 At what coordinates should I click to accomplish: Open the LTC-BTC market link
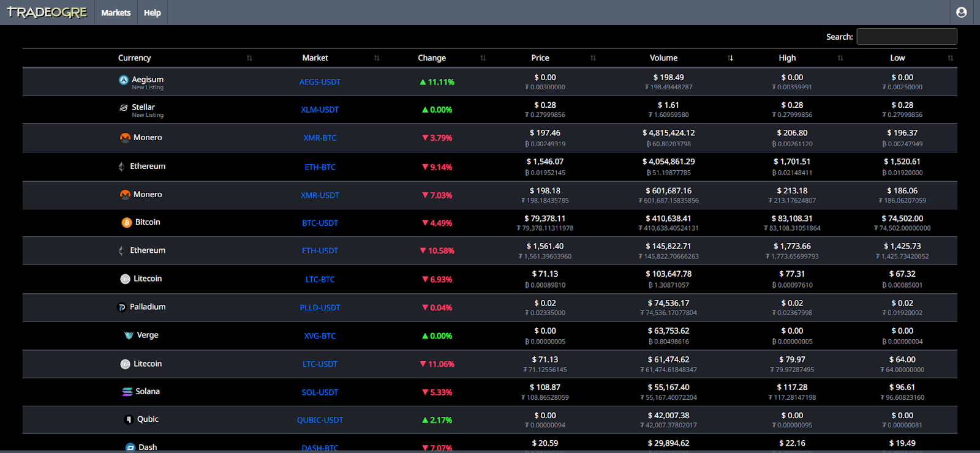click(320, 279)
